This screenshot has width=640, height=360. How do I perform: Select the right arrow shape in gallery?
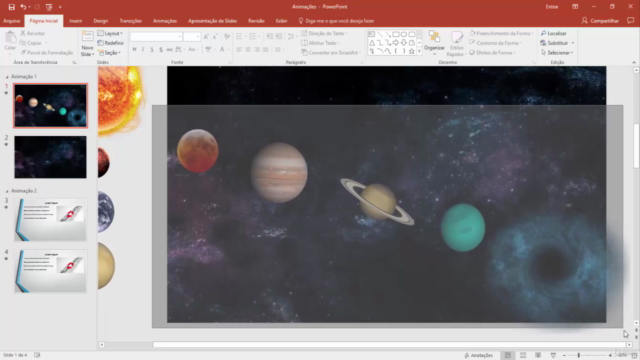(x=396, y=43)
